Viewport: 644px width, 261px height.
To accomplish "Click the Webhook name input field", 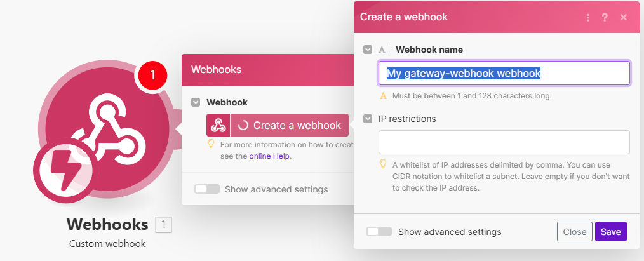I will click(504, 74).
